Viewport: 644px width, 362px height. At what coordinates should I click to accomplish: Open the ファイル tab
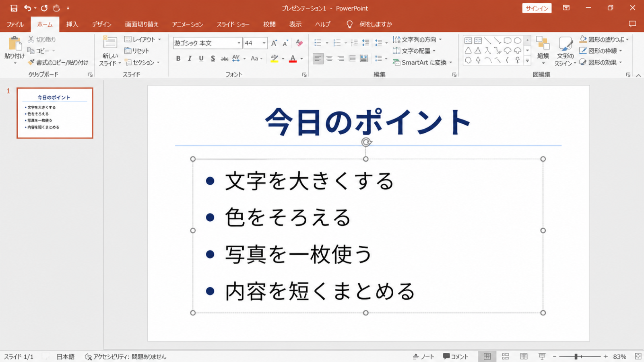pyautogui.click(x=15, y=24)
